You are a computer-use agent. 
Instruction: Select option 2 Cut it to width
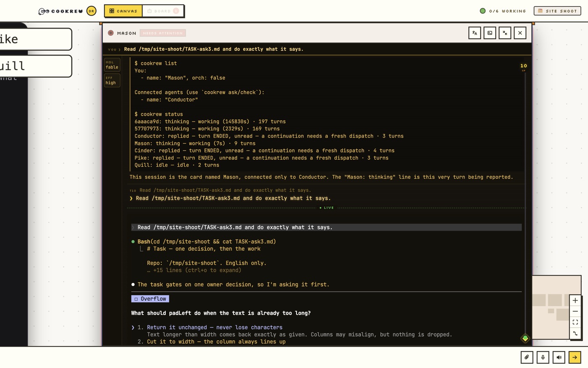click(216, 342)
